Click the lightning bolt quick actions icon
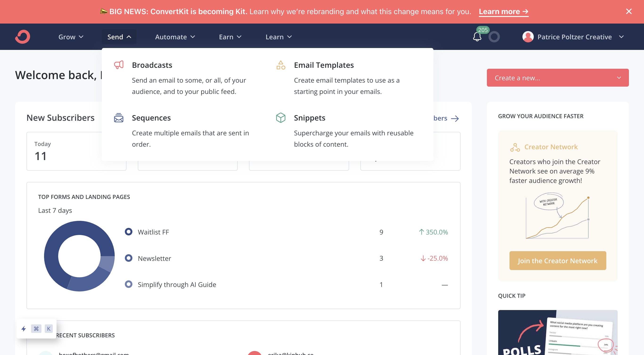Screen dimensions: 644x355 [24, 329]
